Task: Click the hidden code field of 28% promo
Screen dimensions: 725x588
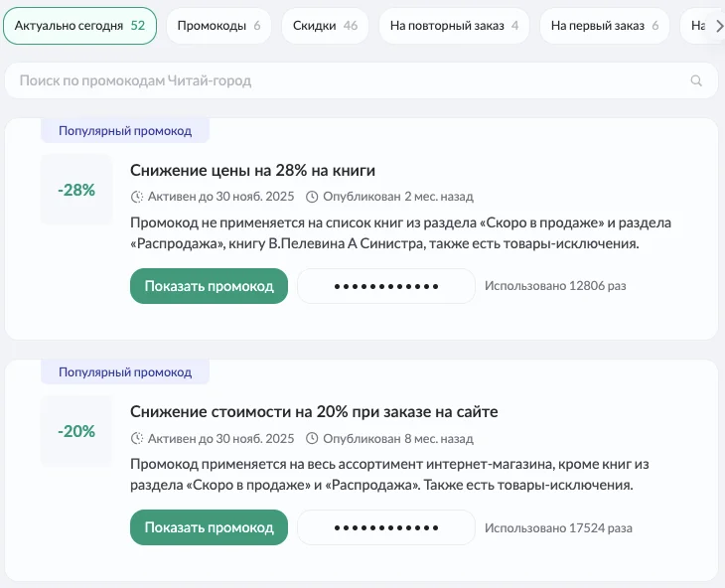Action: [x=386, y=286]
